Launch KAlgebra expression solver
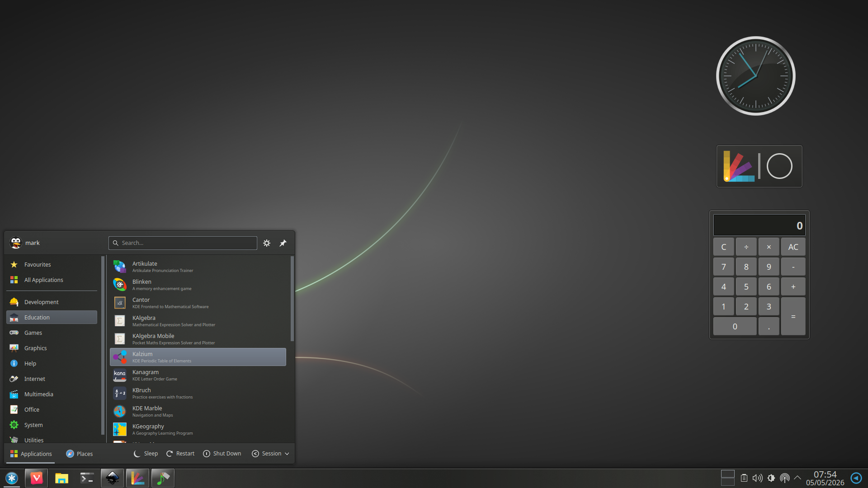 coord(198,321)
